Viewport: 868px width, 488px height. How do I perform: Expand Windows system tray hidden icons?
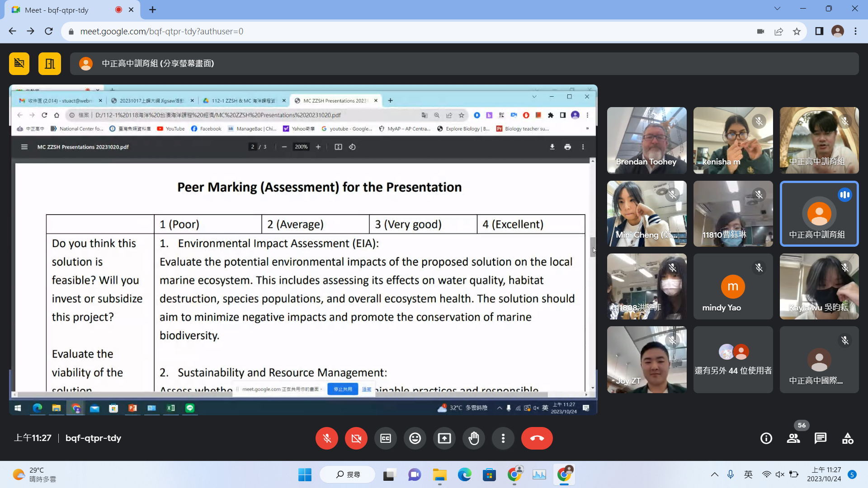714,474
